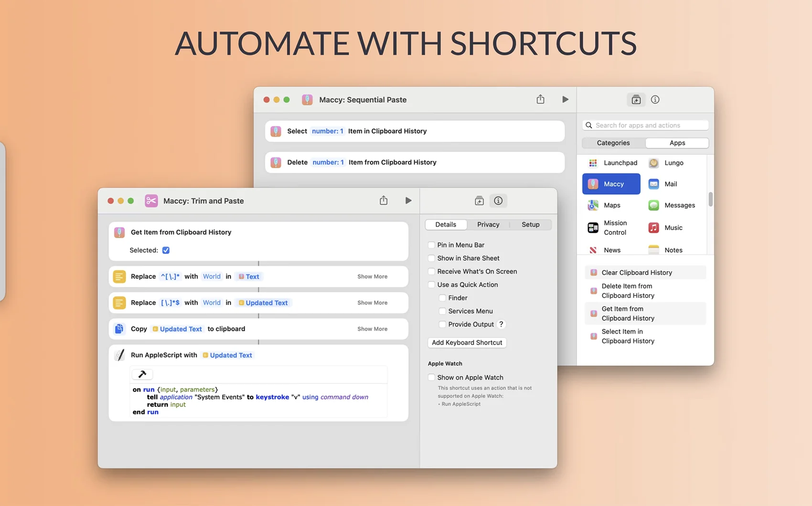Expand Show More on second Replace action
This screenshot has width=812, height=506.
pyautogui.click(x=372, y=303)
